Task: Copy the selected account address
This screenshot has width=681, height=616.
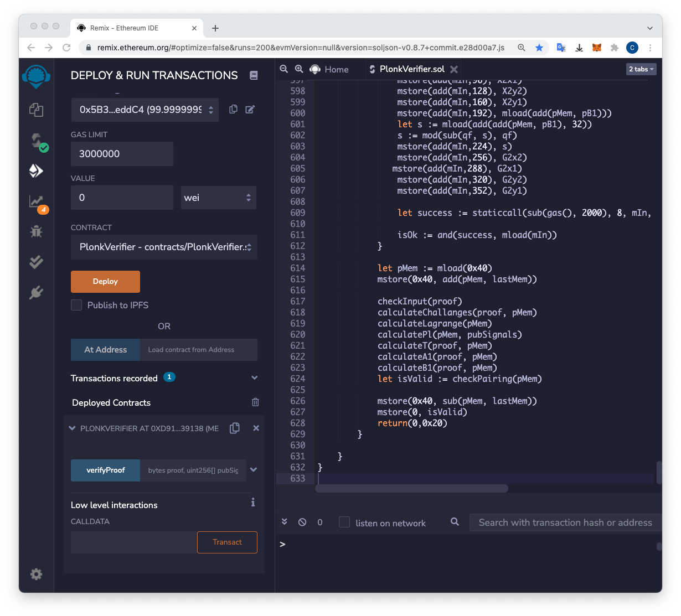Action: coord(234,109)
